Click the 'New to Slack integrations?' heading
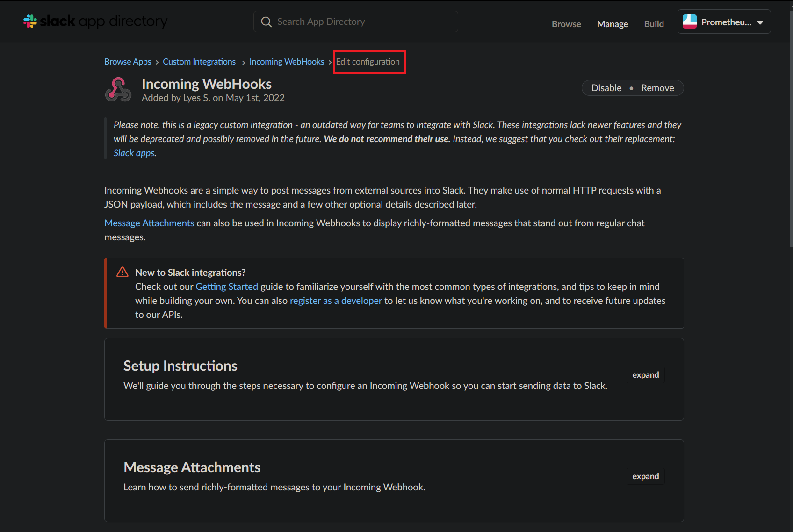The image size is (793, 532). (190, 273)
